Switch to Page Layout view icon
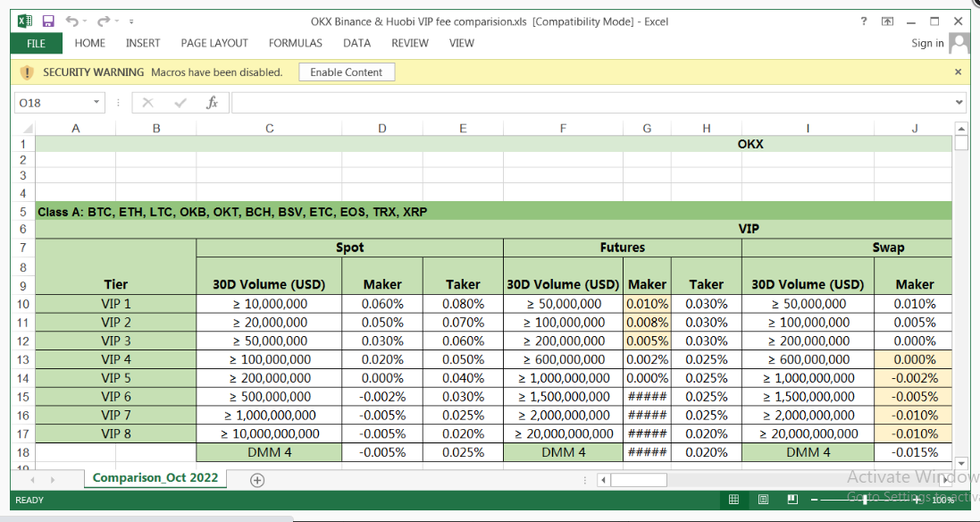 click(x=763, y=500)
